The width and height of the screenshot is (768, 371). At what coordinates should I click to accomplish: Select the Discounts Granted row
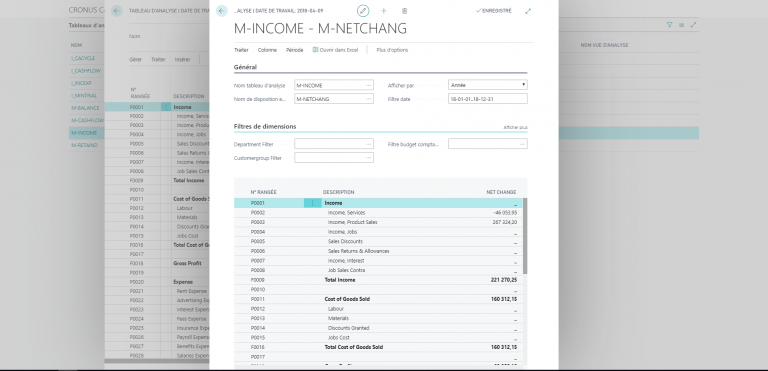(x=378, y=328)
